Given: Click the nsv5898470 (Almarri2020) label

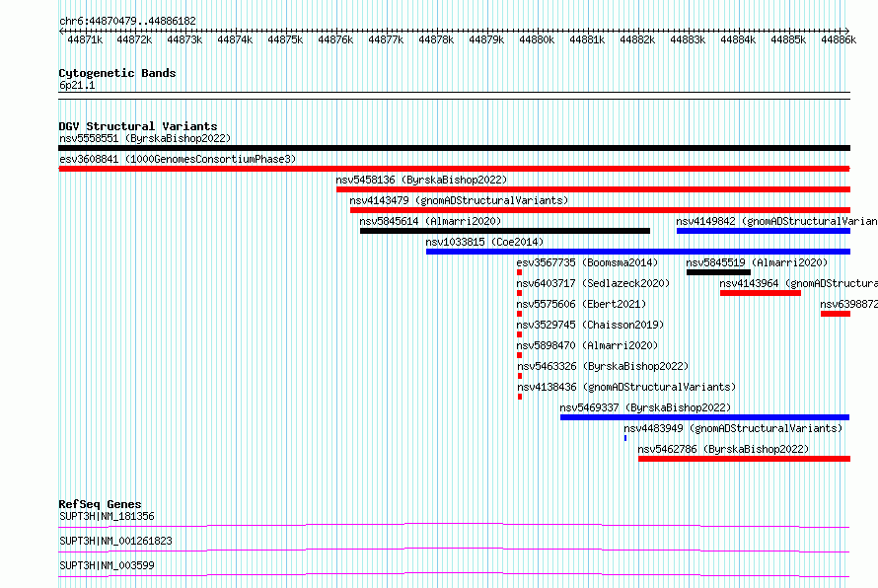Looking at the screenshot, I should (587, 345).
